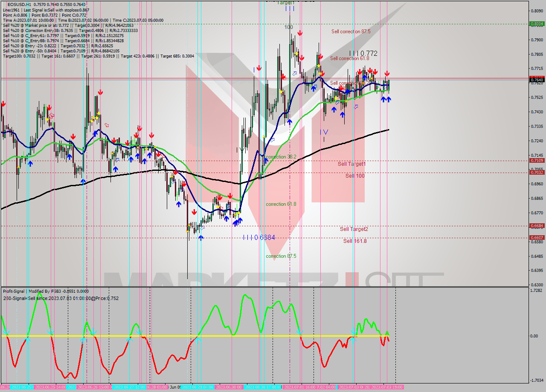Select the 'Entry -23: 0.8222' line
Image resolution: width=546 pixels, height=392 pixels.
[x=58, y=46]
